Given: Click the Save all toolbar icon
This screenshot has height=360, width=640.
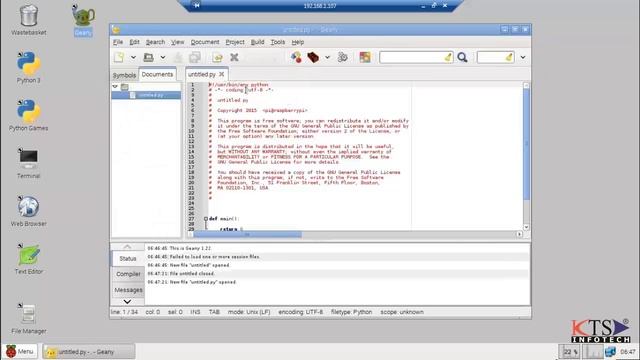Looking at the screenshot, I should [x=195, y=58].
